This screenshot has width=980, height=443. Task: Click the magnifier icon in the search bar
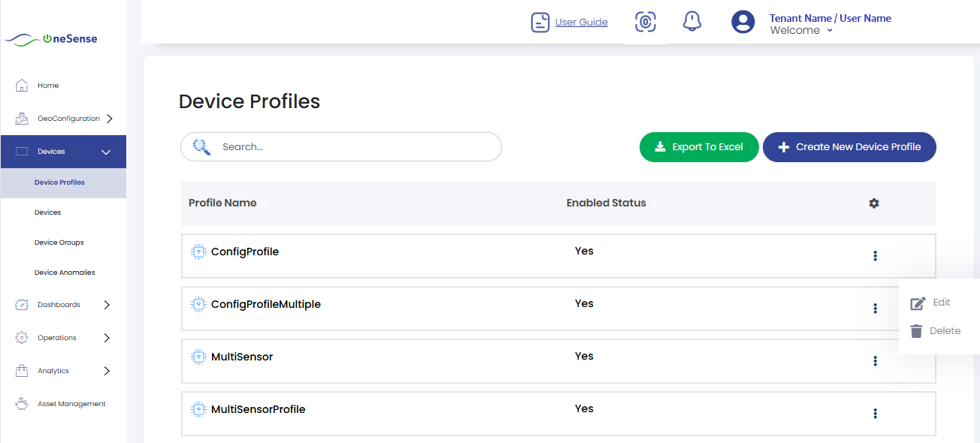tap(201, 146)
